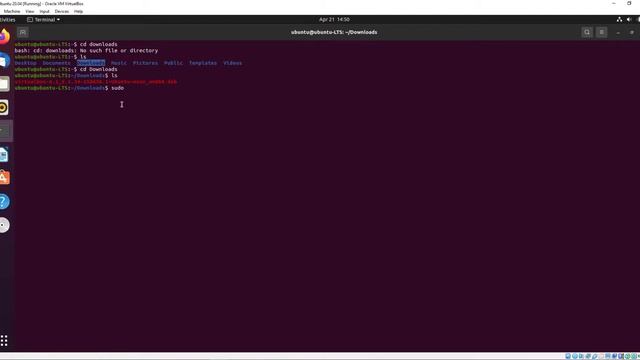Minimize the VirtualBox window
The image size is (640, 360).
click(x=614, y=3)
